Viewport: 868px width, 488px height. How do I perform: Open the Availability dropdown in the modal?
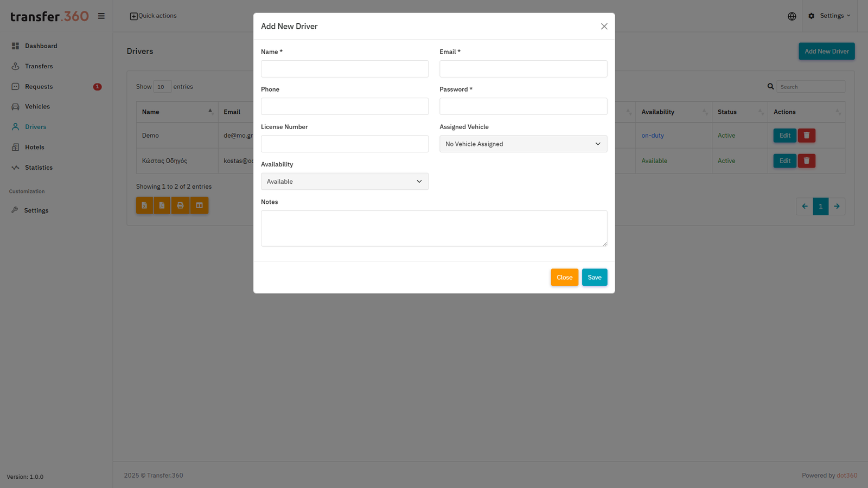344,181
